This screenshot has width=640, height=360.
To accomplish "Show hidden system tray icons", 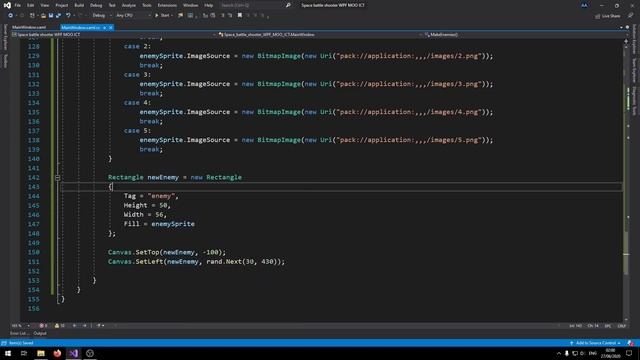I will (558, 353).
